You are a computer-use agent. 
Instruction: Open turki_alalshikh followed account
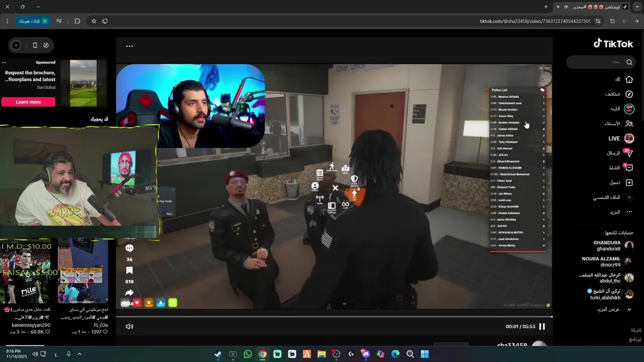coord(610,294)
